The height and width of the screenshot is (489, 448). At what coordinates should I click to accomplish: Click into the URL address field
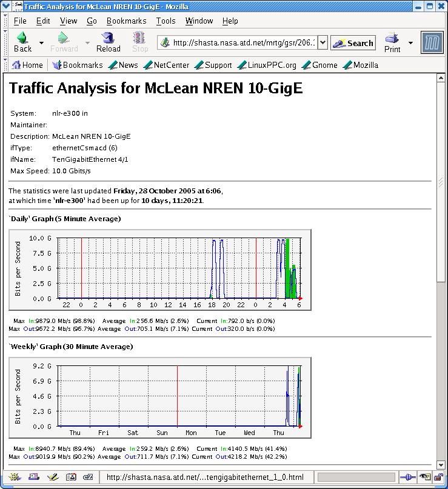(242, 42)
